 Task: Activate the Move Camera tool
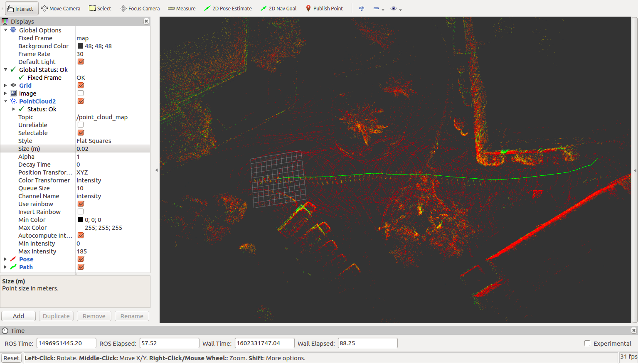point(61,8)
